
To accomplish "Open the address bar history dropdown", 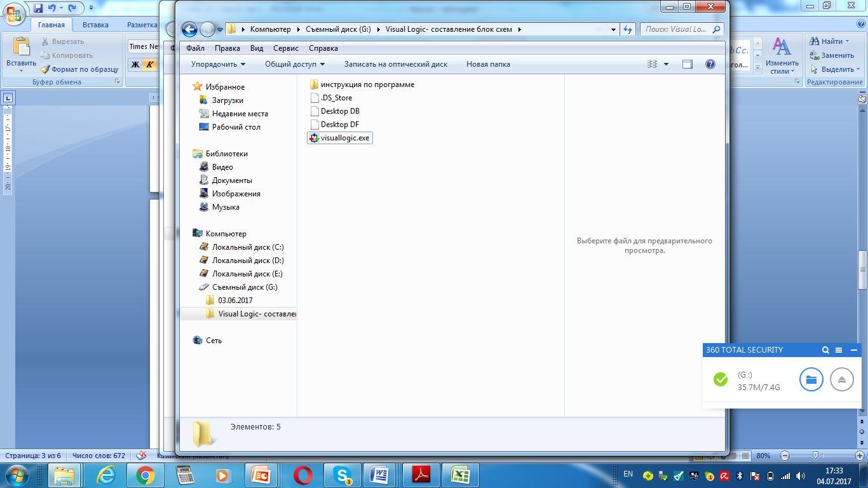I will 613,29.
